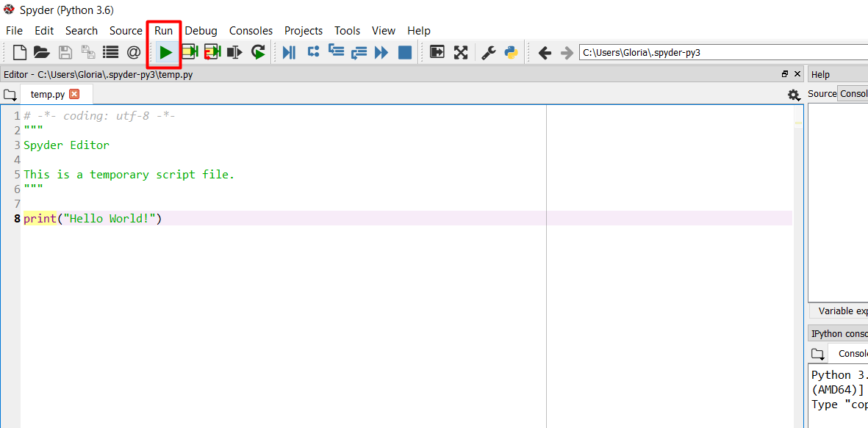Click the Open file folder icon
Screen dimensions: 868x428
[x=41, y=52]
